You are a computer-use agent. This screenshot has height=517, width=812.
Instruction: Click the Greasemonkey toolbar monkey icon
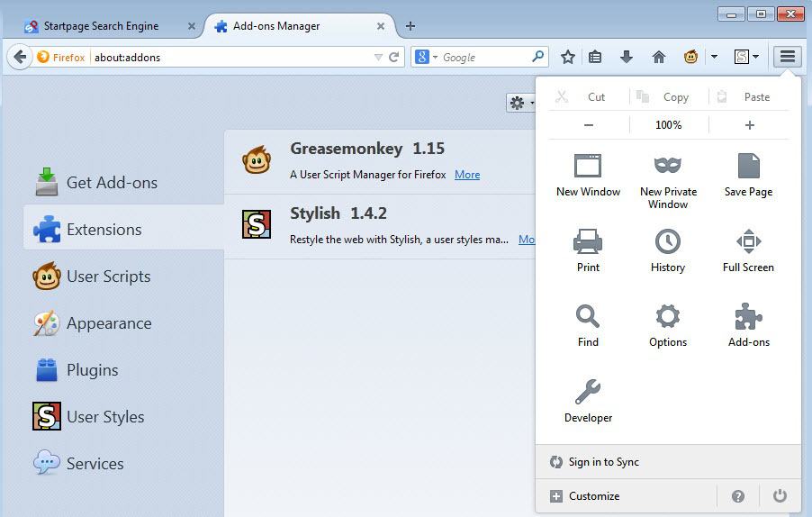(x=690, y=57)
